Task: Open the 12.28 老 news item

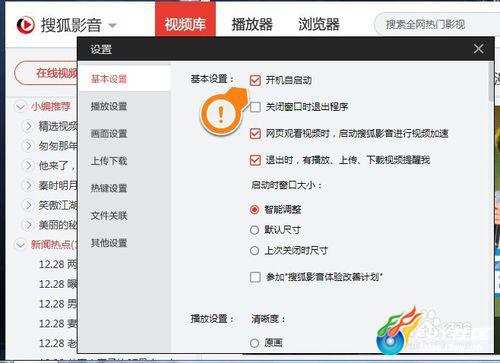Action: 58,343
